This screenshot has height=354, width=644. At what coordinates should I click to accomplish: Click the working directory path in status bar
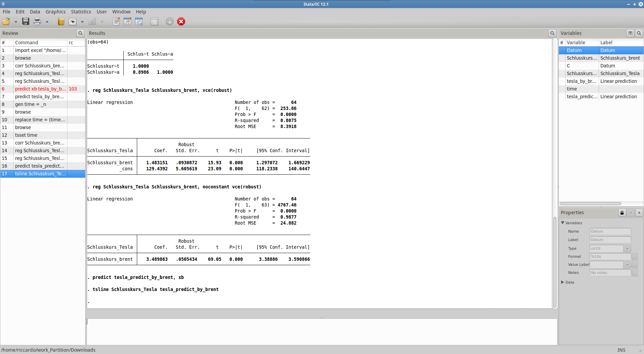pyautogui.click(x=48, y=350)
